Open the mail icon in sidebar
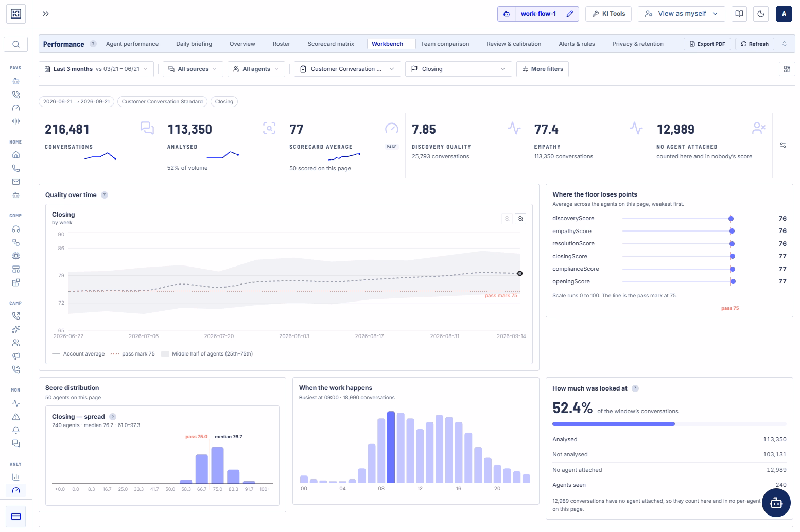This screenshot has width=800, height=532. (16, 182)
